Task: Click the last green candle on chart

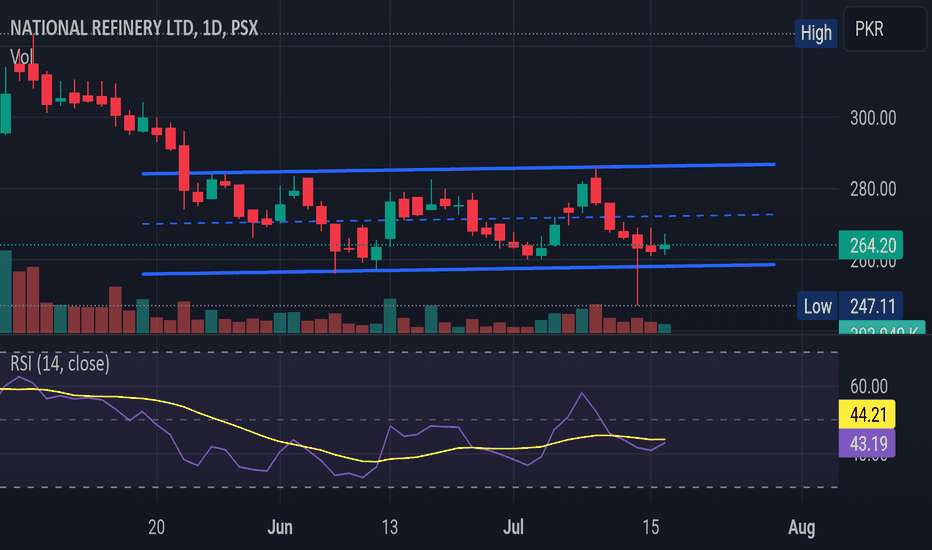Action: click(665, 246)
